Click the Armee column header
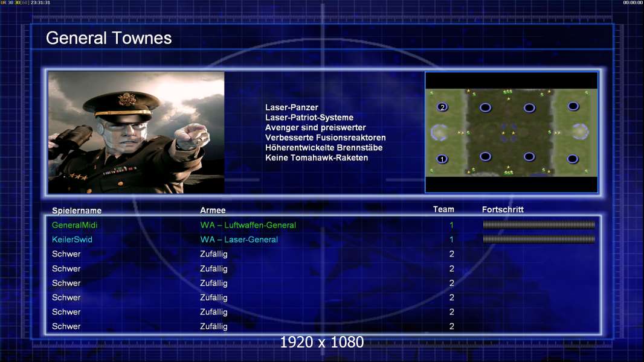 (213, 211)
